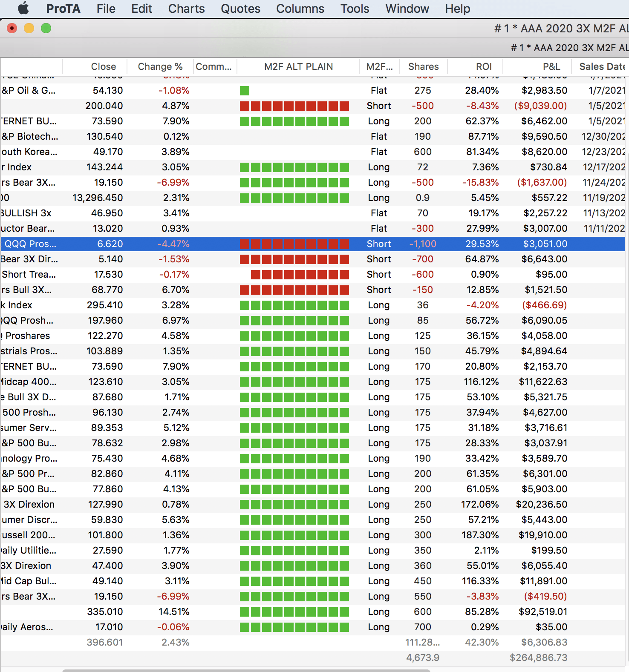Select the single green signal square for S&P Oil & G row
Image resolution: width=629 pixels, height=672 pixels.
245,91
